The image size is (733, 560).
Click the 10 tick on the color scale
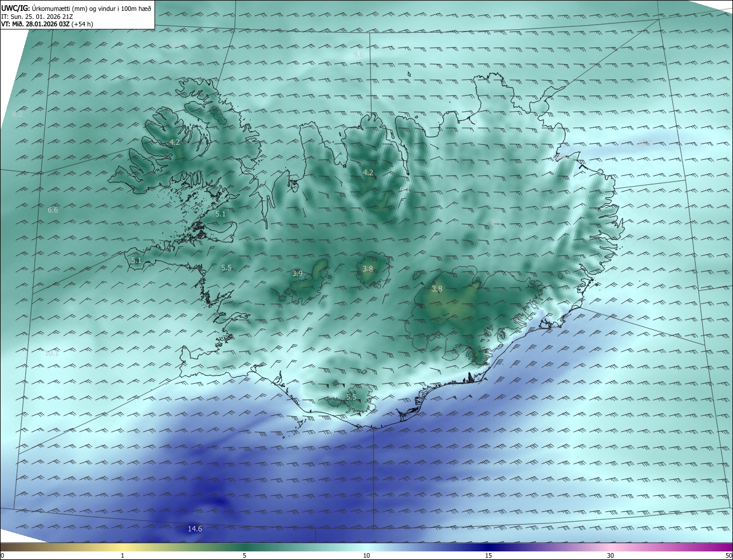click(366, 555)
